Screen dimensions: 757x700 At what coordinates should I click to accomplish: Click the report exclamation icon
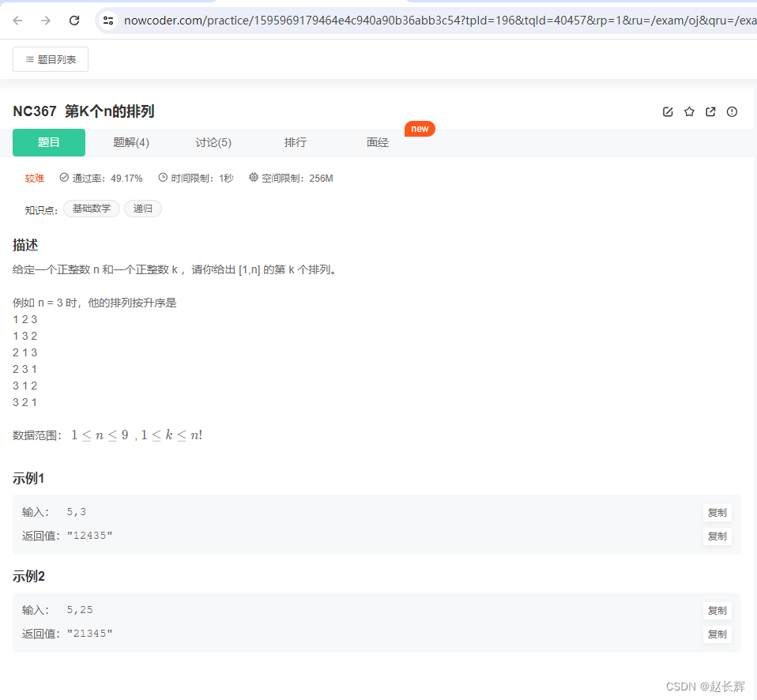point(732,112)
